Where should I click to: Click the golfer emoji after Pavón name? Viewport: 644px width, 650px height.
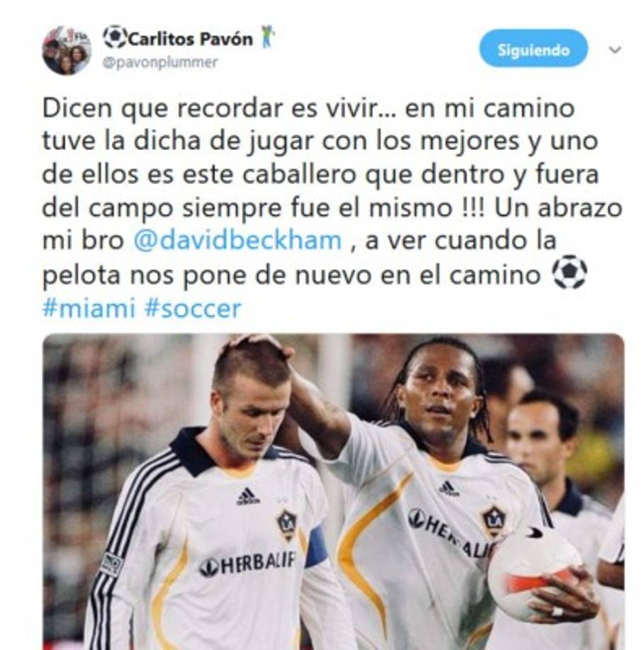pyautogui.click(x=268, y=38)
